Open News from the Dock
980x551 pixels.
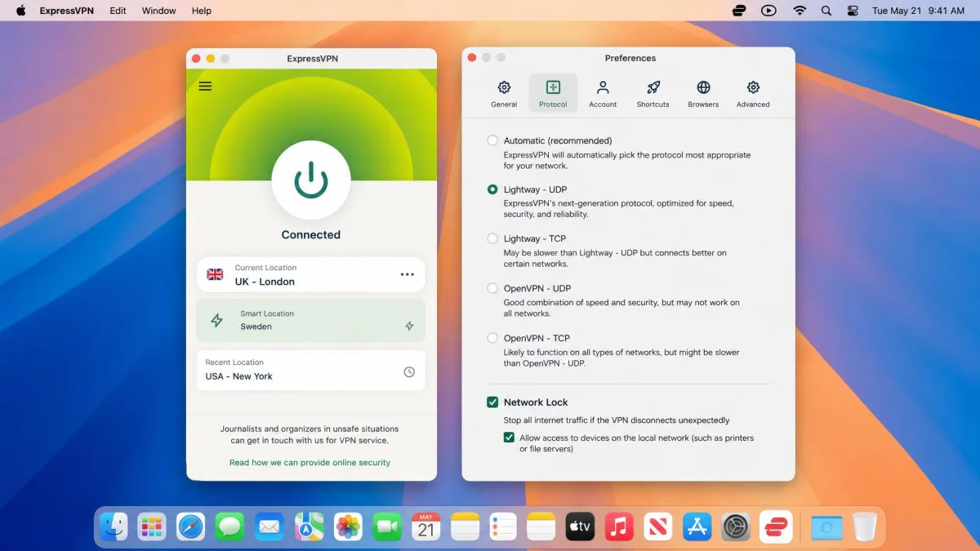pyautogui.click(x=658, y=527)
